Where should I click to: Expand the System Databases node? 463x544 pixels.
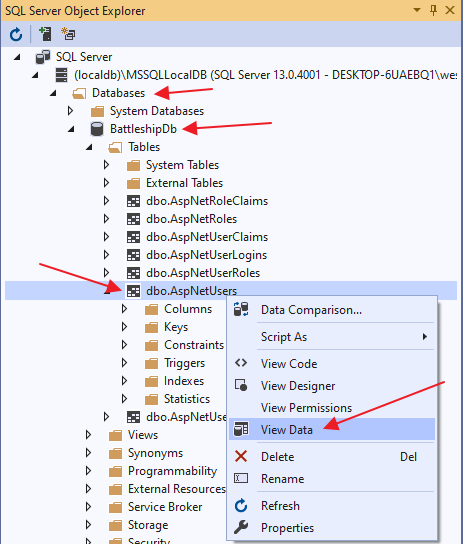tap(70, 111)
